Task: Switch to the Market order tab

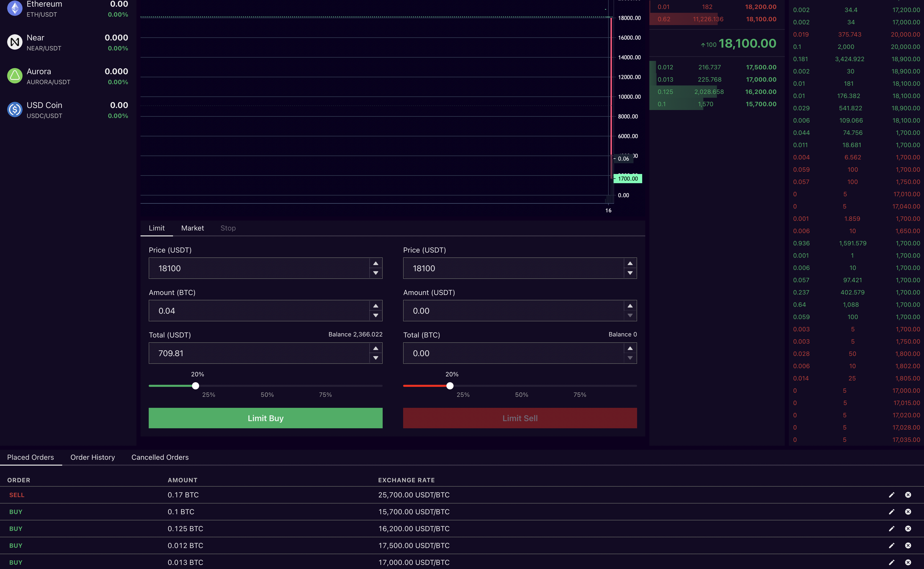Action: click(192, 228)
